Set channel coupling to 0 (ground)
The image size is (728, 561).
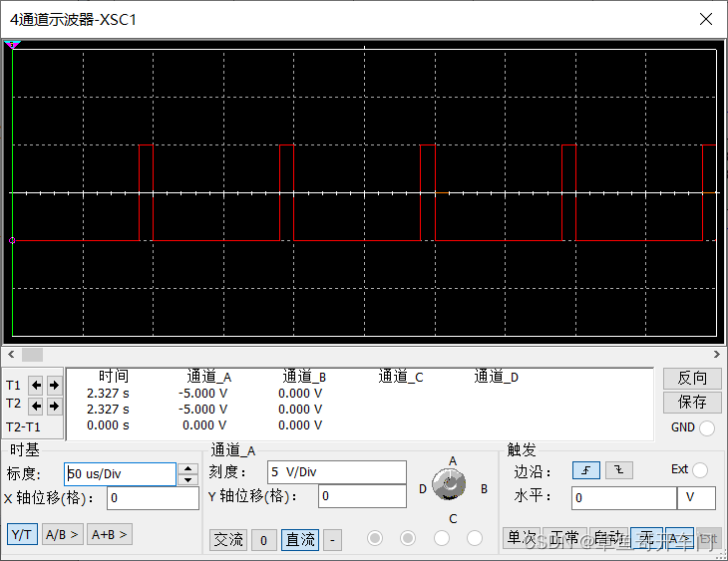click(x=263, y=540)
